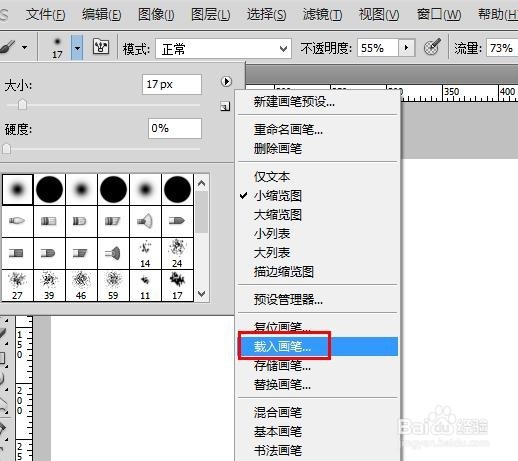The height and width of the screenshot is (461, 518).
Task: Open the 滤镜 menu
Action: (x=322, y=15)
